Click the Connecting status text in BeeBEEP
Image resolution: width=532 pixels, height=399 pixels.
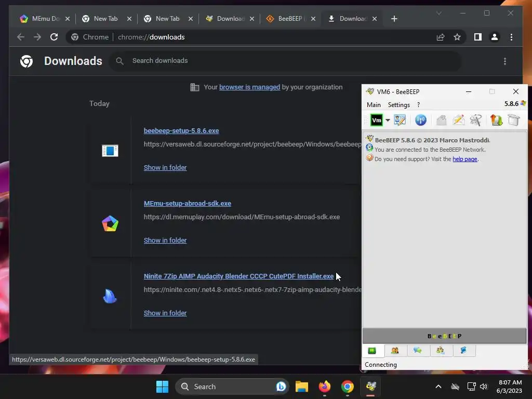[x=381, y=364]
